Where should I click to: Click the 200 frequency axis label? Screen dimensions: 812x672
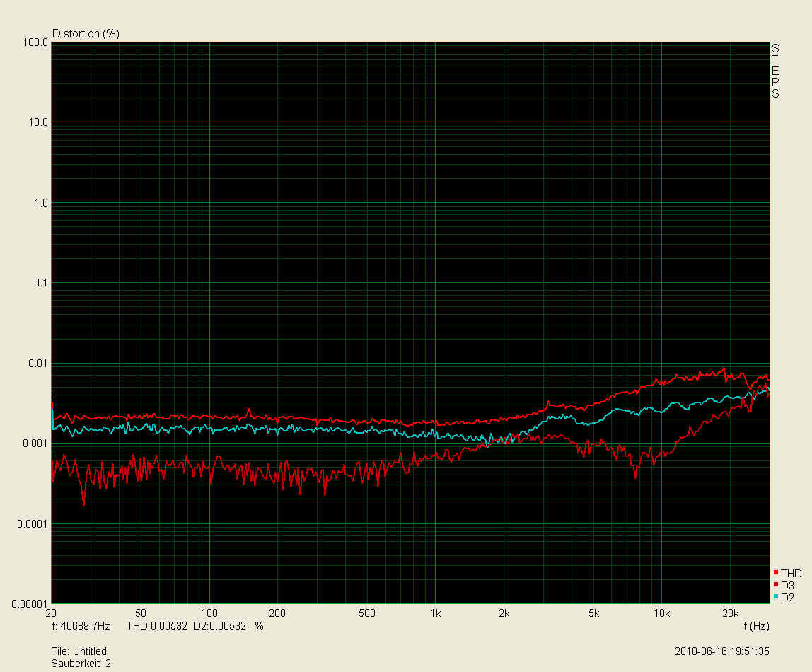[x=277, y=613]
